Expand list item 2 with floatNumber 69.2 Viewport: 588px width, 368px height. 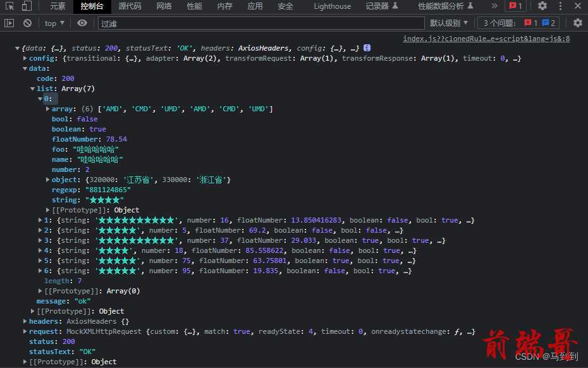point(40,230)
